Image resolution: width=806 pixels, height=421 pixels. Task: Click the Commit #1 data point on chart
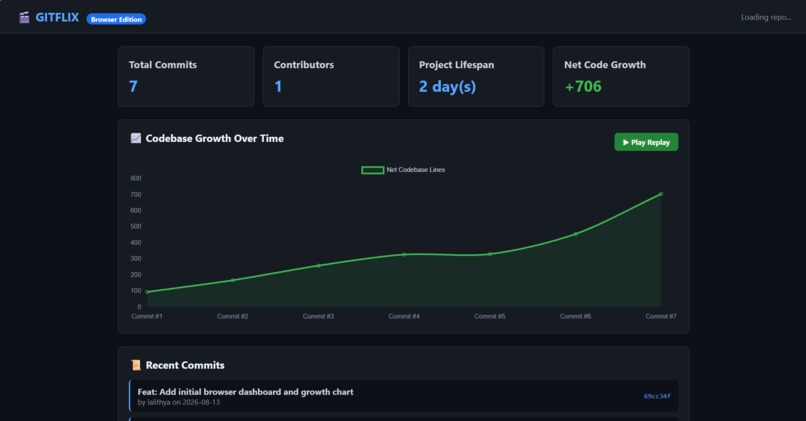point(147,292)
